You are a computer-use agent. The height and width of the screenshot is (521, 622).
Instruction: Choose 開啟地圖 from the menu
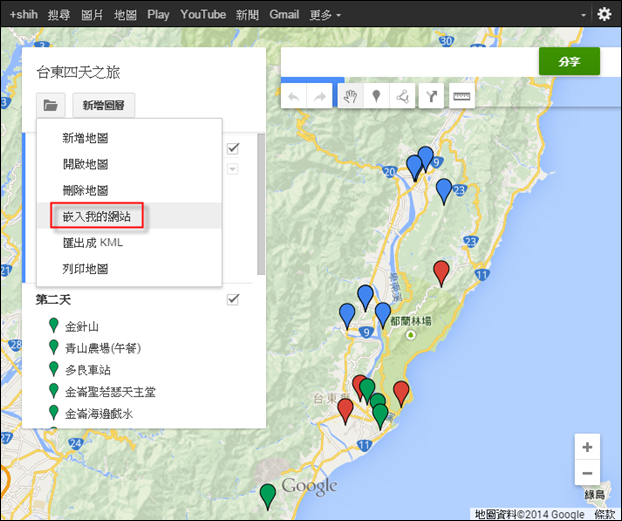[129, 164]
